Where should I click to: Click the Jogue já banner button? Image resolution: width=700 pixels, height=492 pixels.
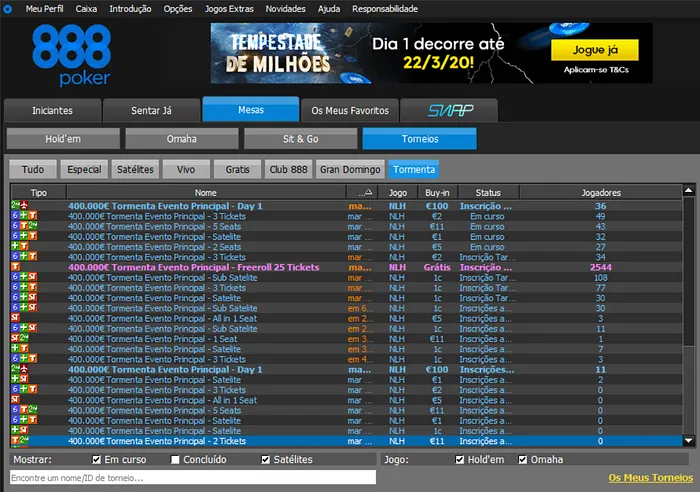[x=595, y=50]
